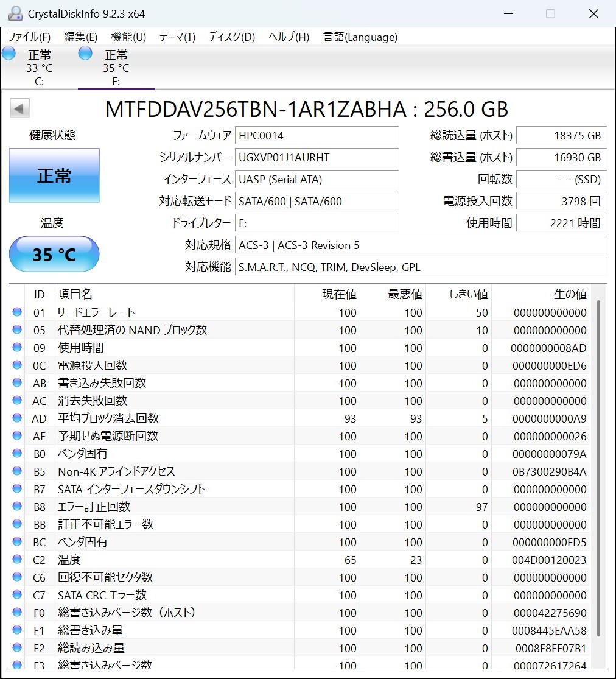Viewport: 616px width, 679px height.
Task: Click status orb for B5 Non-4K row
Action: pos(17,471)
